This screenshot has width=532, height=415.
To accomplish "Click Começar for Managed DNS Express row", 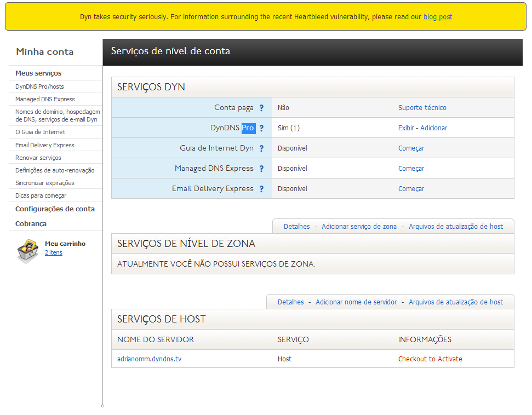I will coord(411,169).
